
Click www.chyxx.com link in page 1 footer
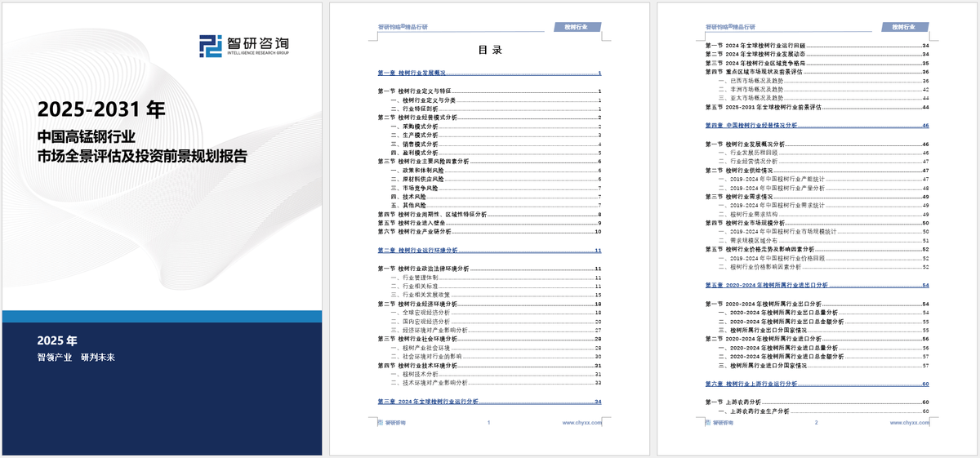(582, 423)
